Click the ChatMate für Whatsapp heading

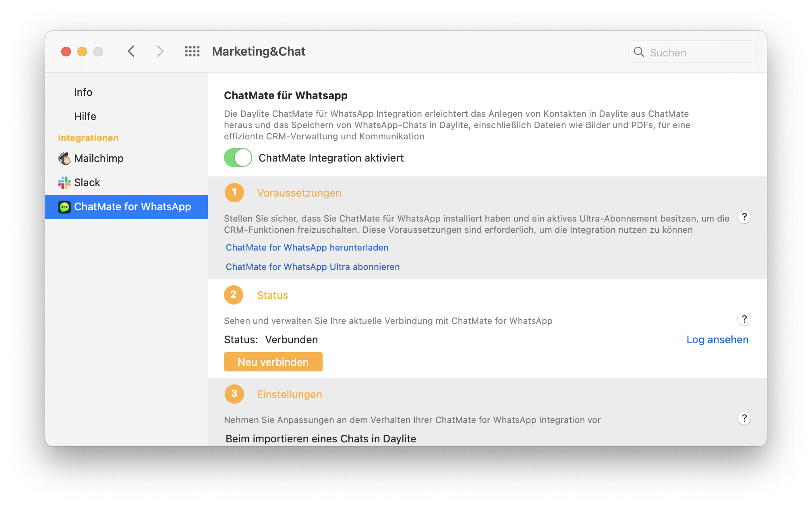coord(286,95)
